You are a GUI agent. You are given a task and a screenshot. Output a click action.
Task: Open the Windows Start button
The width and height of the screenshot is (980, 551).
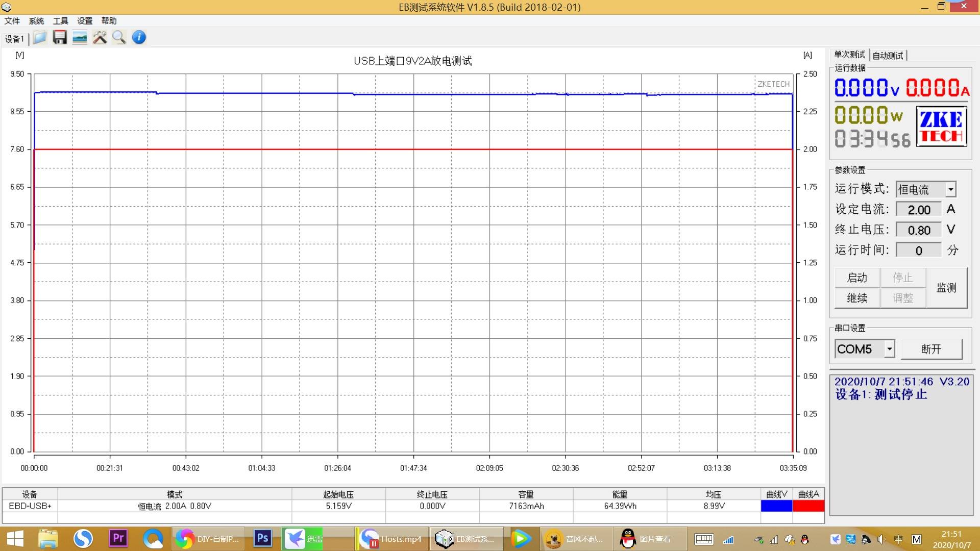15,539
